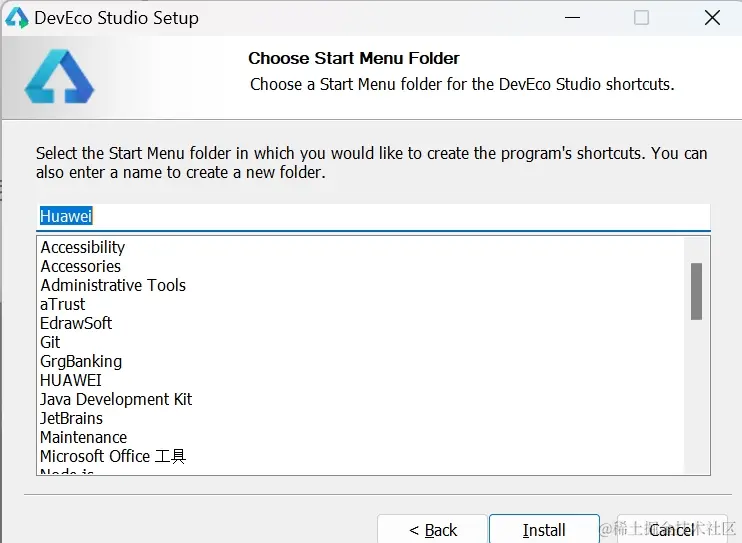Viewport: 742px width, 543px height.
Task: Click the Start Menu folder name field
Action: coord(372,216)
